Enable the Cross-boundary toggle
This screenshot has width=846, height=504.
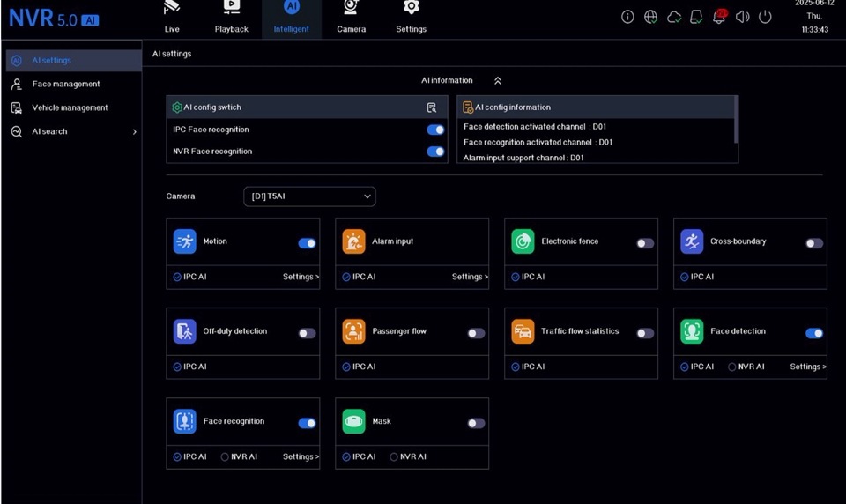(x=814, y=243)
